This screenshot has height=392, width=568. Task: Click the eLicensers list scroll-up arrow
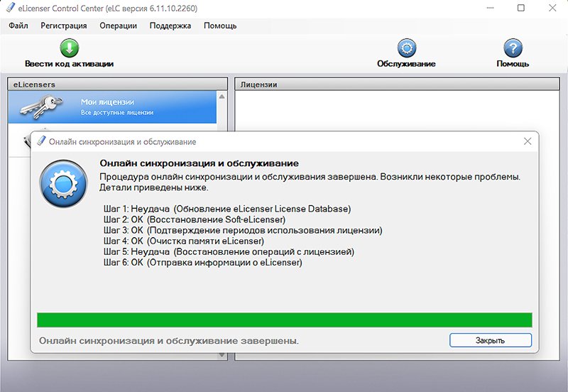tap(222, 97)
